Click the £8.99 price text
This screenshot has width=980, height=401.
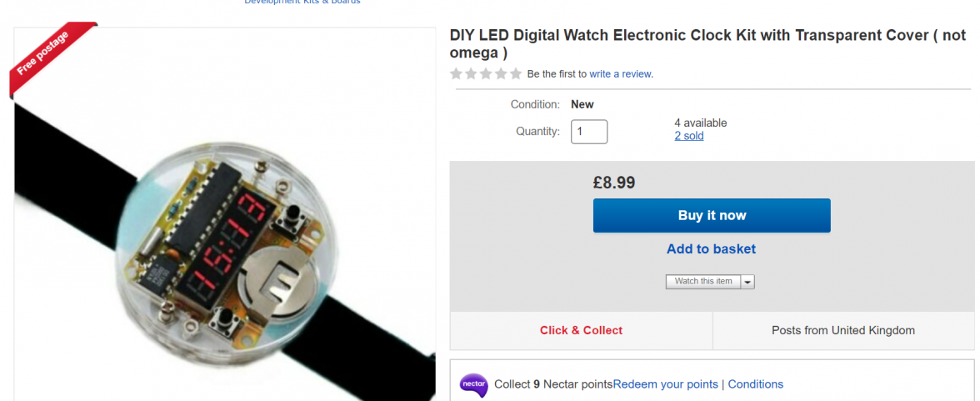tap(614, 182)
